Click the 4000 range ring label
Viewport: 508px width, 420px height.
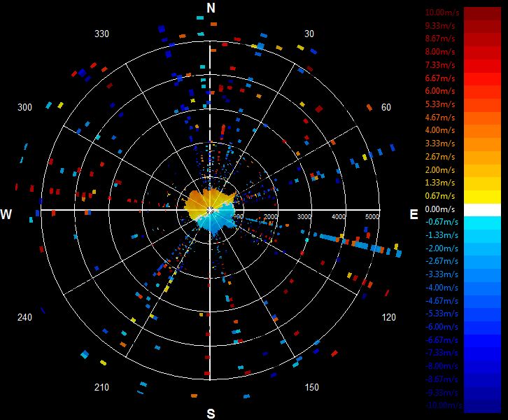coord(338,216)
